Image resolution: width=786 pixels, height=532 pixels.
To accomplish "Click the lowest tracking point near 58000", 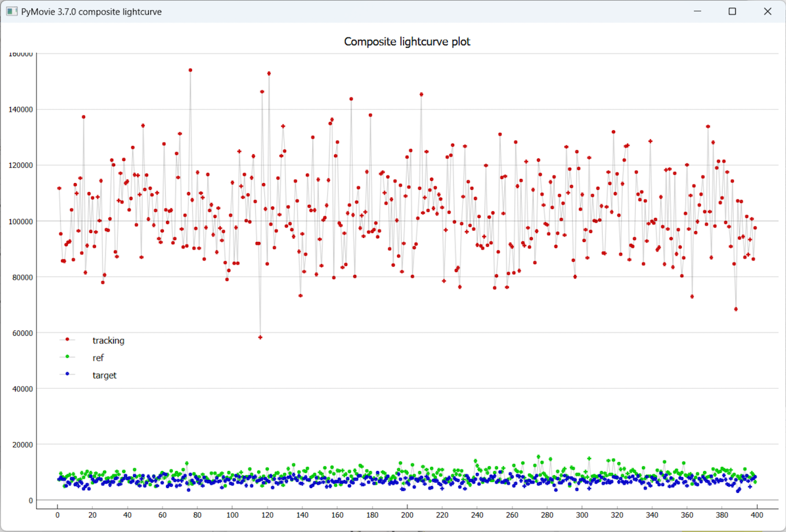I will 260,337.
